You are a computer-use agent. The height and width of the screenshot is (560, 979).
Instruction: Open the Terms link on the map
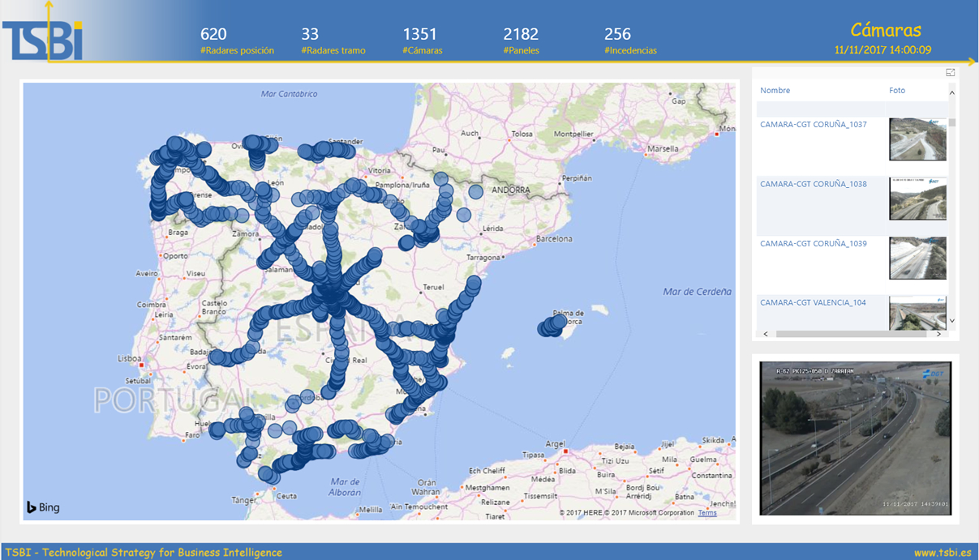pyautogui.click(x=707, y=513)
